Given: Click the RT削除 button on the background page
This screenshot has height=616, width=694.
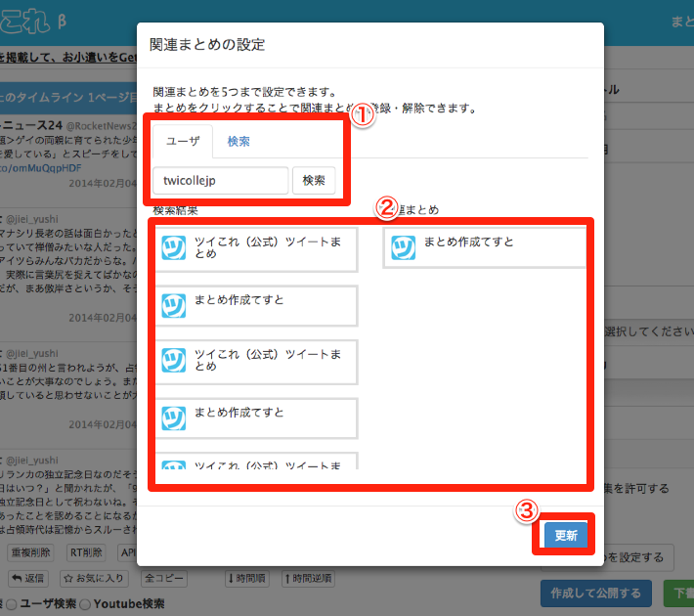Looking at the screenshot, I should click(x=86, y=552).
